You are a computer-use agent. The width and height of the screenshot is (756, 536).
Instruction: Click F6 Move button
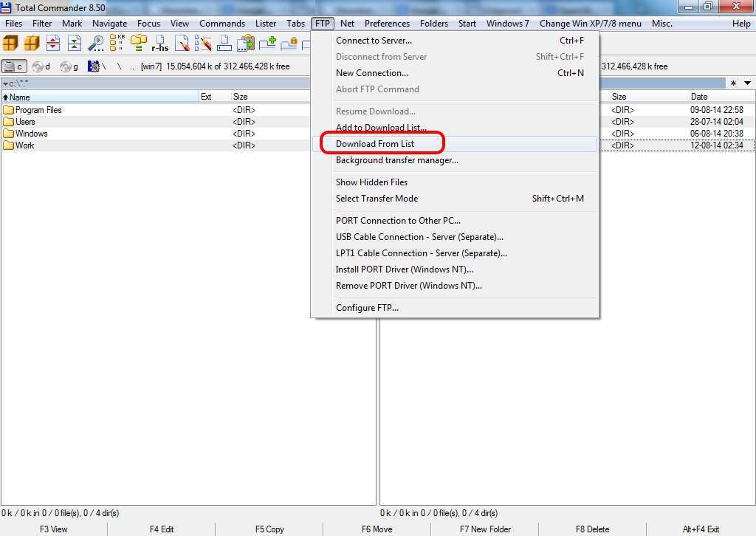click(377, 529)
